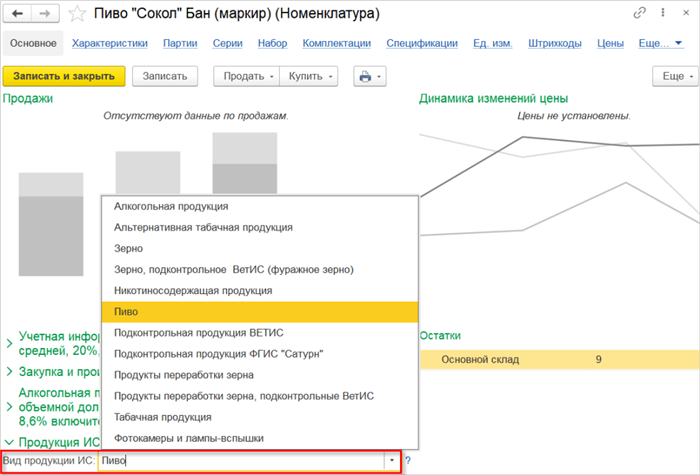
Task: Copy link via the chain icon
Action: 639,13
